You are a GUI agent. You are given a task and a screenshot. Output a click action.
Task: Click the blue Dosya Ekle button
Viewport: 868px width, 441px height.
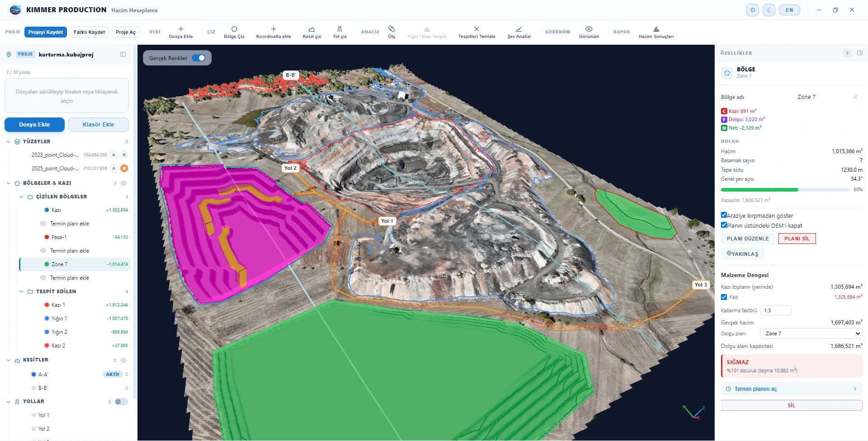tap(34, 125)
